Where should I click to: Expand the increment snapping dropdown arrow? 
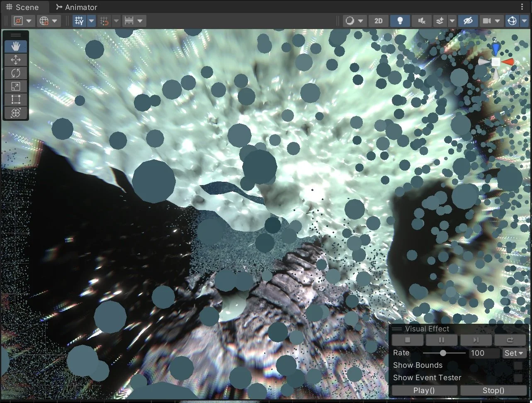pos(140,21)
